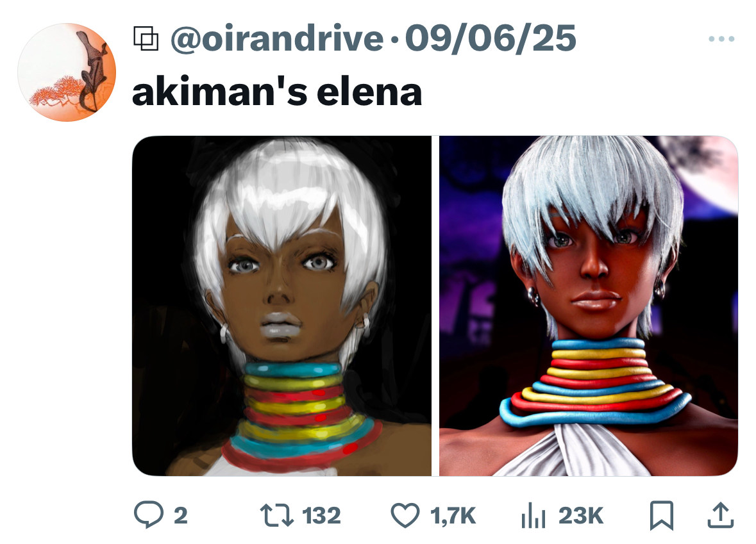Click the reply count number 2
This screenshot has height=544, width=756.
tap(180, 516)
